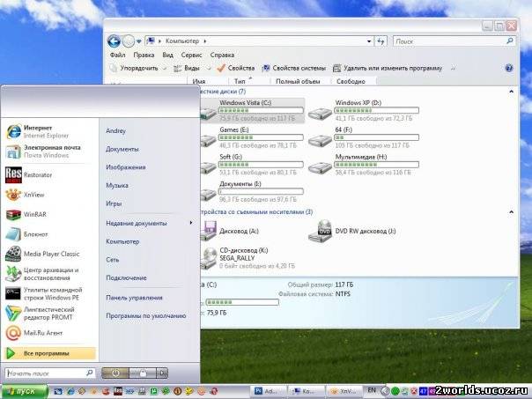Click the Пуск Start button
This screenshot has width=532, height=399.
pyautogui.click(x=25, y=391)
